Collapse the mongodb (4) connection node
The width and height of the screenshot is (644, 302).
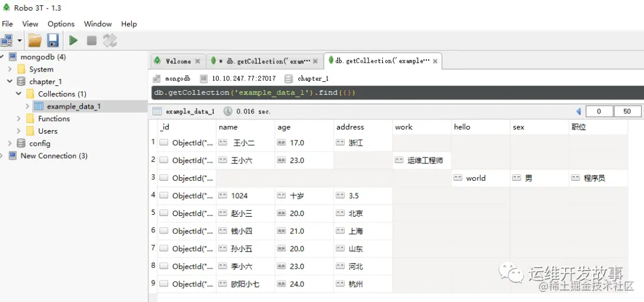pyautogui.click(x=2, y=57)
